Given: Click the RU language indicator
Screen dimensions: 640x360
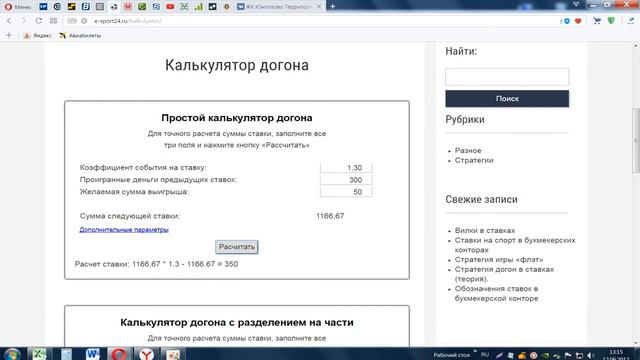Looking at the screenshot, I should (485, 355).
